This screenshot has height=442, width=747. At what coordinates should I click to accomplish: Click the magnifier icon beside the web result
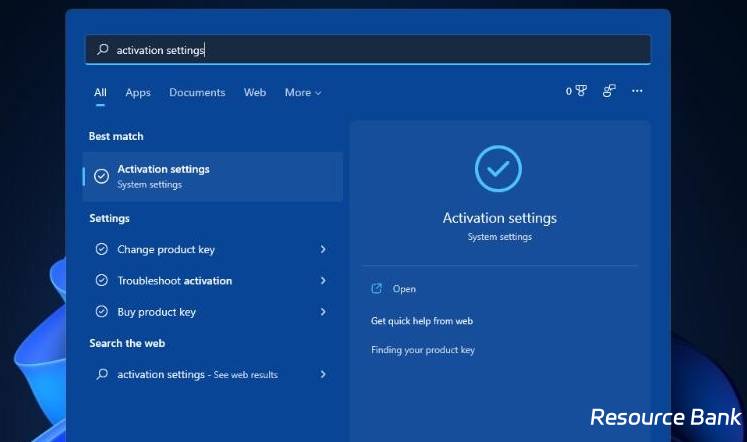point(101,374)
